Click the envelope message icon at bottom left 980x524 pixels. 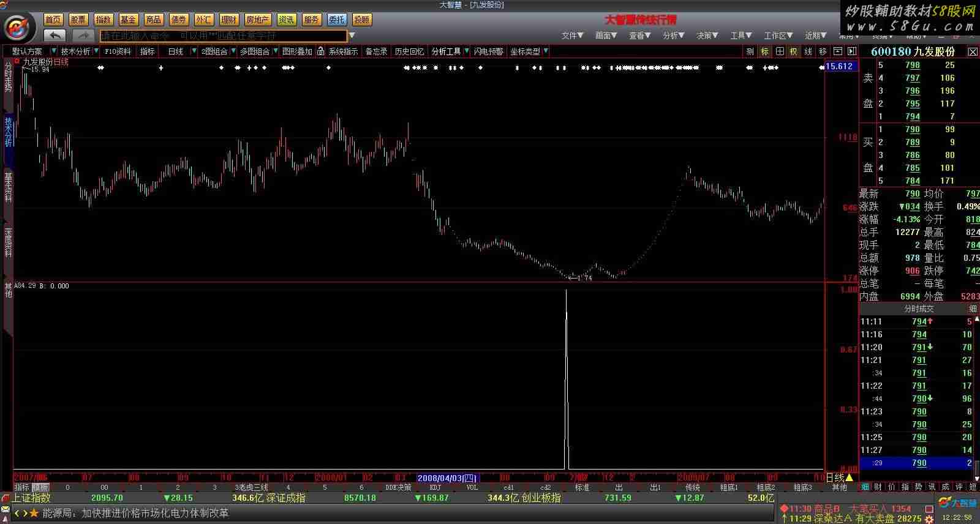6,510
